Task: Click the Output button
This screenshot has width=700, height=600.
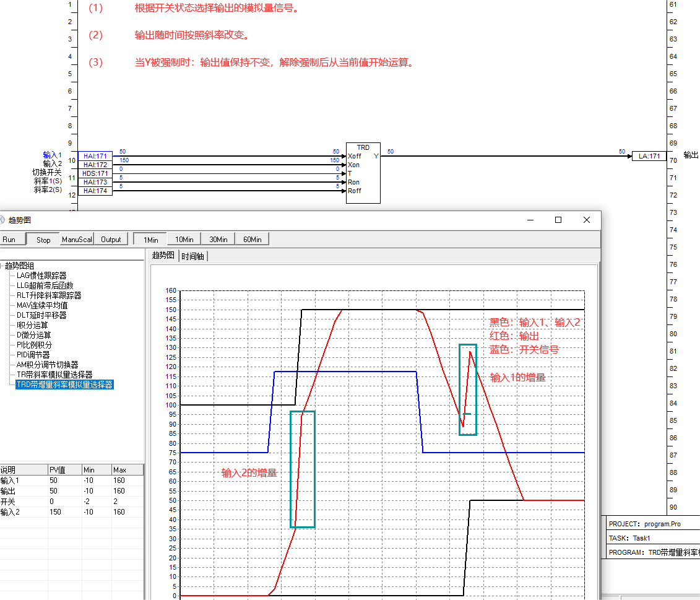Action: 111,240
